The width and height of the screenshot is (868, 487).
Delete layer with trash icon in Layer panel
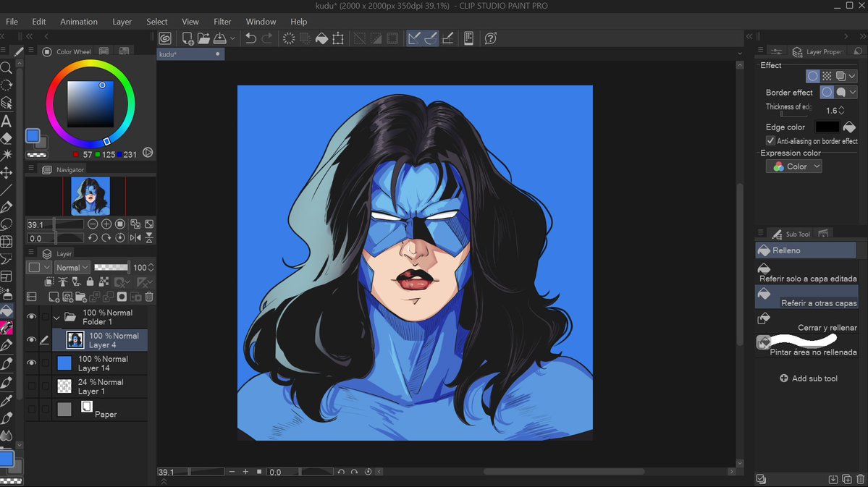[x=149, y=297]
